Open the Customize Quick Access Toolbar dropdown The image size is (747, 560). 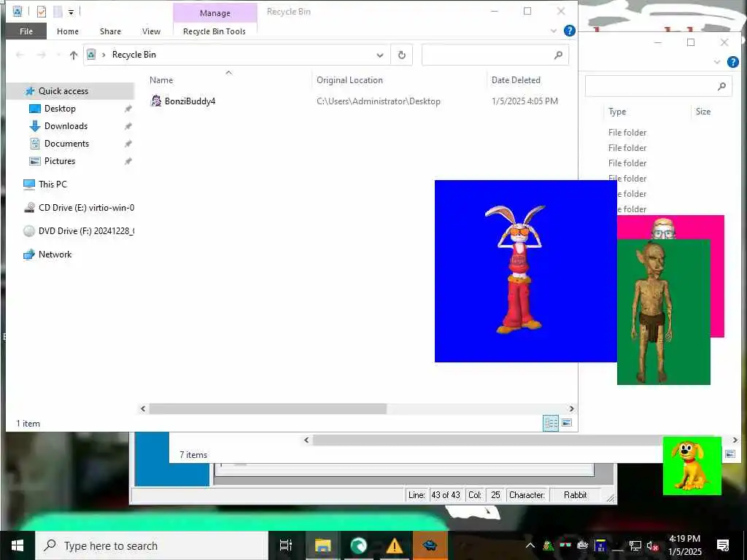[71, 12]
